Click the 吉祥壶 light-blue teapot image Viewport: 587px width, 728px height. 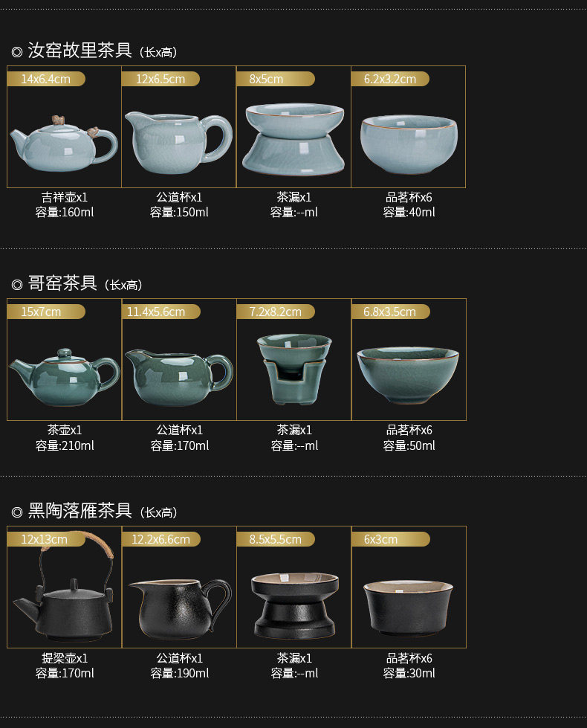64,143
